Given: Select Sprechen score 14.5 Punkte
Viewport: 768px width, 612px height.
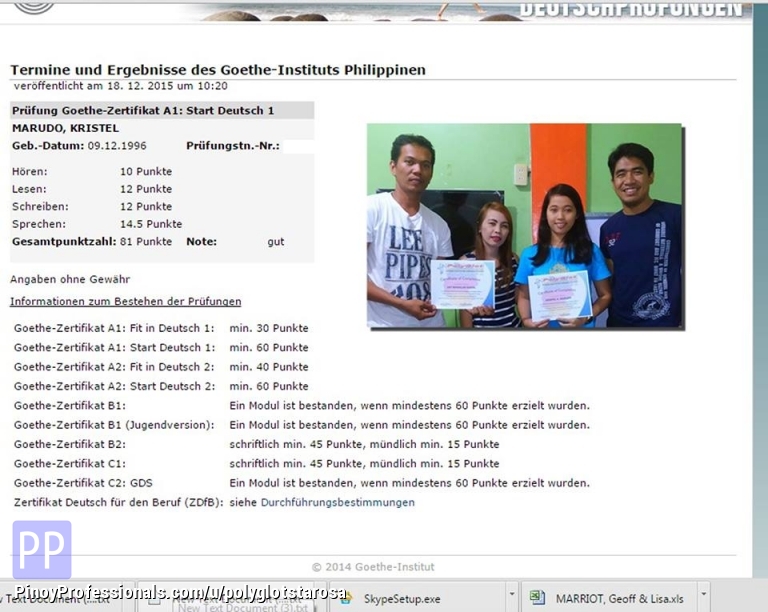Looking at the screenshot, I should (151, 224).
